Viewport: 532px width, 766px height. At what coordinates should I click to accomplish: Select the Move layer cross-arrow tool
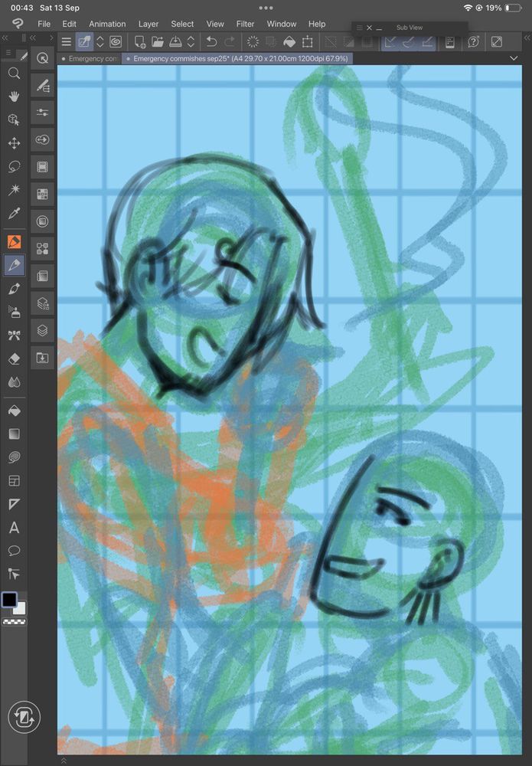point(14,143)
